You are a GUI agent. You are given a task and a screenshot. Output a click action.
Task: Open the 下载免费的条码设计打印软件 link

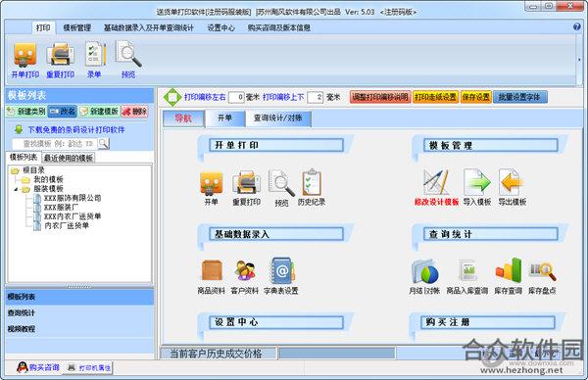(x=76, y=130)
